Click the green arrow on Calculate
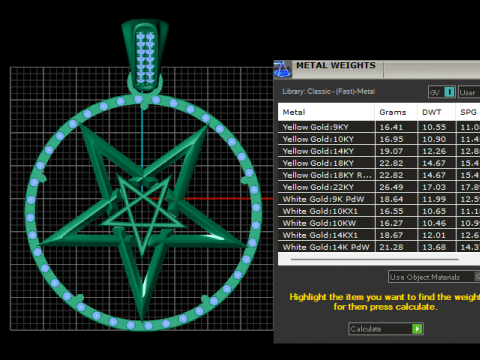This screenshot has height=360, width=480. click(417, 329)
